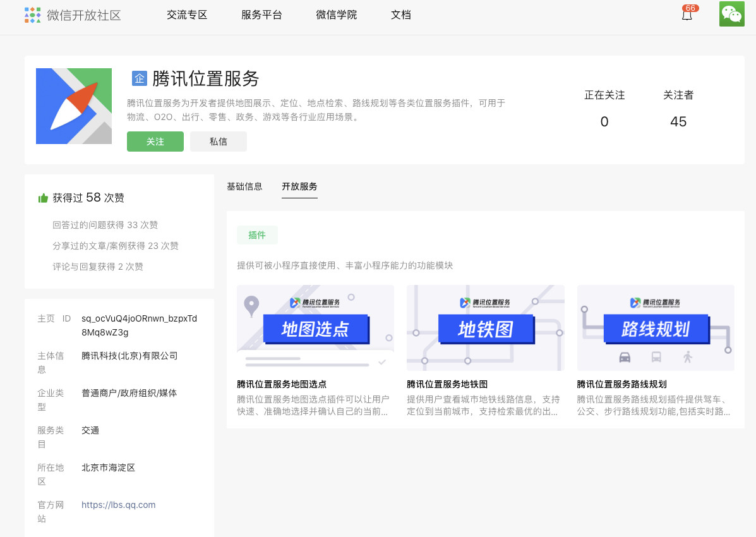Click the entity name 腾讯科技(北京)有限公司

tap(129, 356)
